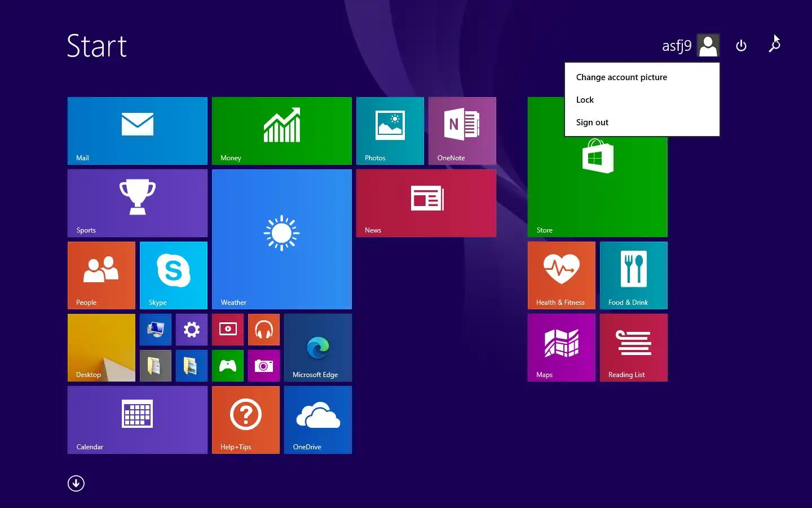Open the Mail tile

coord(138,131)
